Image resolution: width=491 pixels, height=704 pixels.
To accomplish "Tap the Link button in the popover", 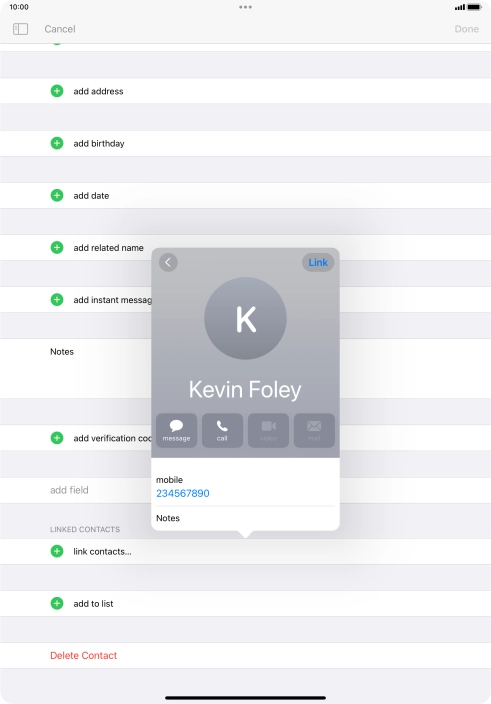I will coord(318,262).
